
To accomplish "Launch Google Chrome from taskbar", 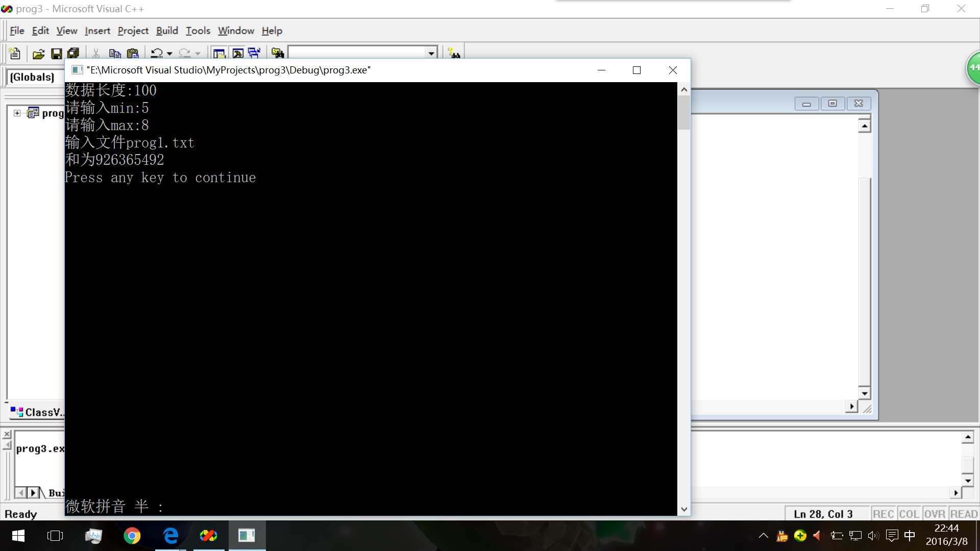I will 132,536.
